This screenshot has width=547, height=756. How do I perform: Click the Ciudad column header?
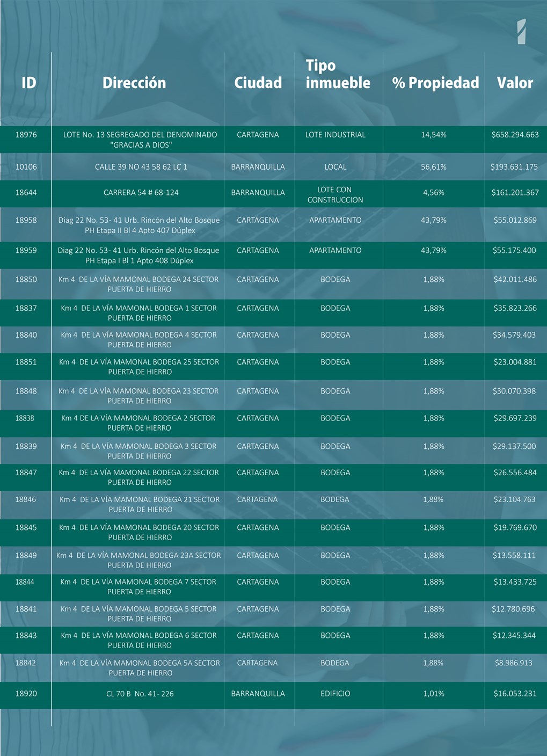click(258, 83)
